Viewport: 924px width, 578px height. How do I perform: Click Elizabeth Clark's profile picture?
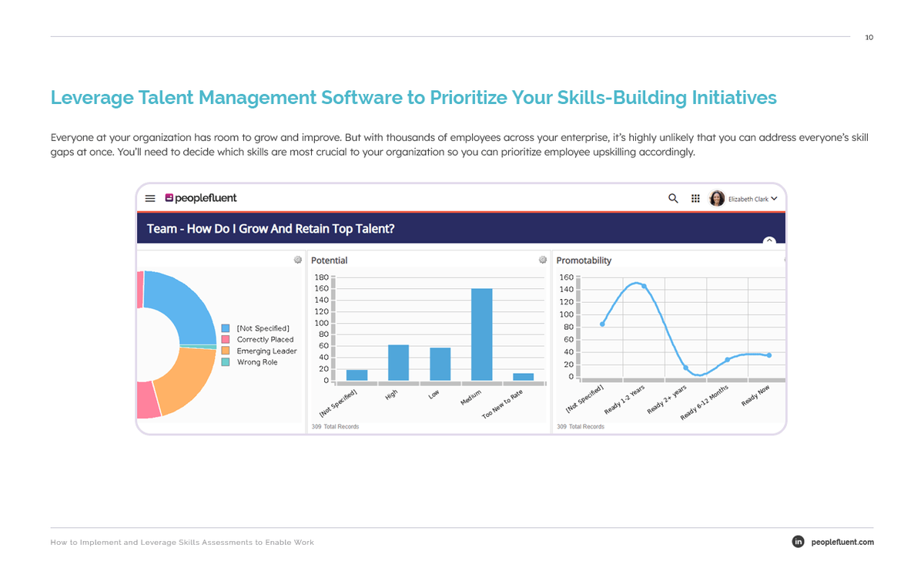click(x=717, y=198)
